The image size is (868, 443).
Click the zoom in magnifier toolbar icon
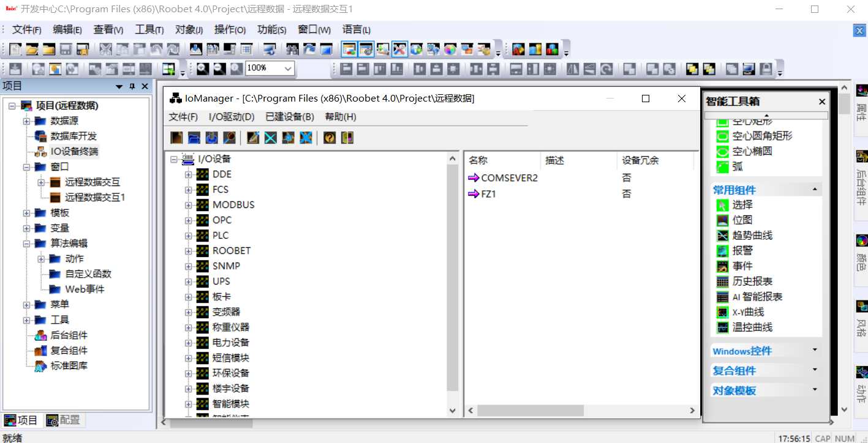pyautogui.click(x=202, y=69)
